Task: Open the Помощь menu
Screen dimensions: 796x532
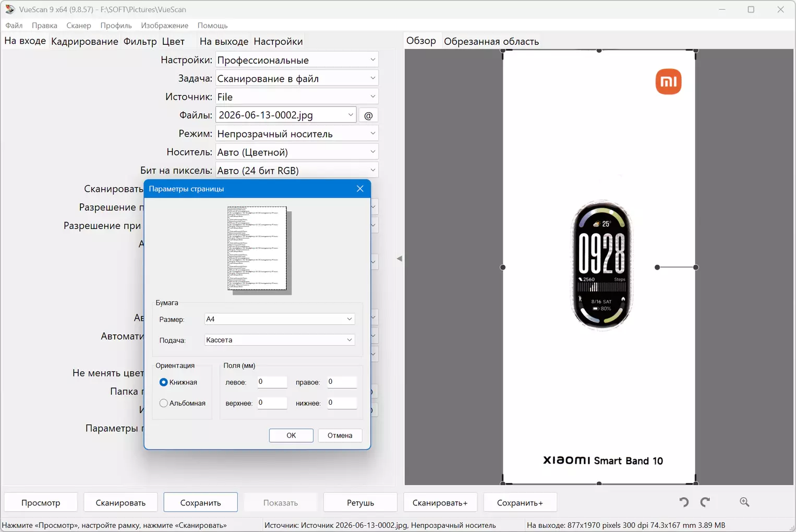Action: tap(212, 25)
